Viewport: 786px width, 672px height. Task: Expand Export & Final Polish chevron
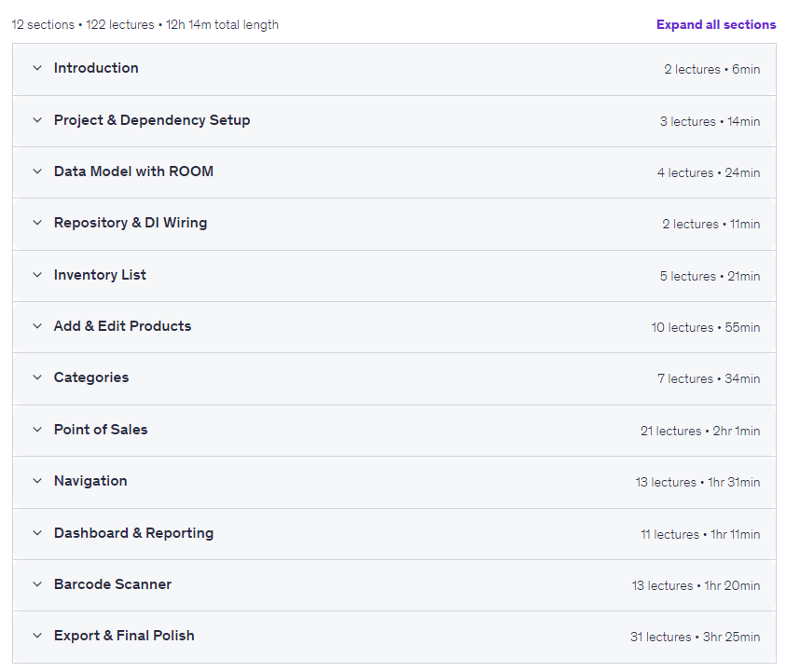[x=37, y=636]
